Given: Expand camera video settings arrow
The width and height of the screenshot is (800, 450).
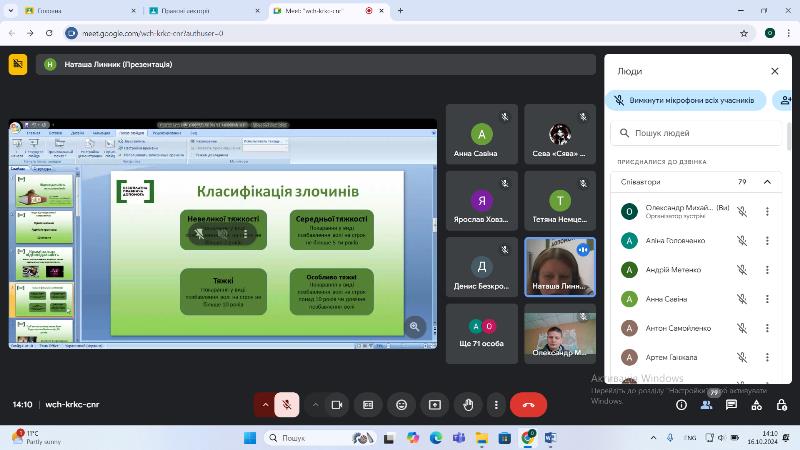Looking at the screenshot, I should [315, 404].
